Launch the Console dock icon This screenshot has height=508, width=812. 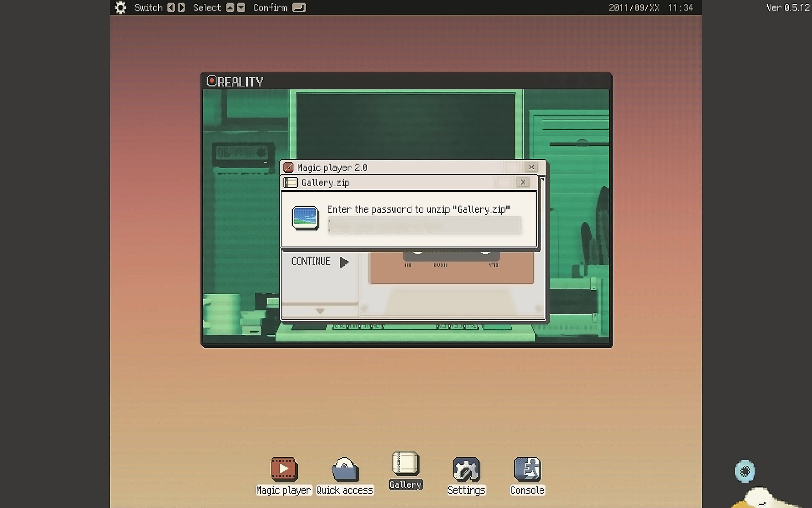(x=527, y=469)
